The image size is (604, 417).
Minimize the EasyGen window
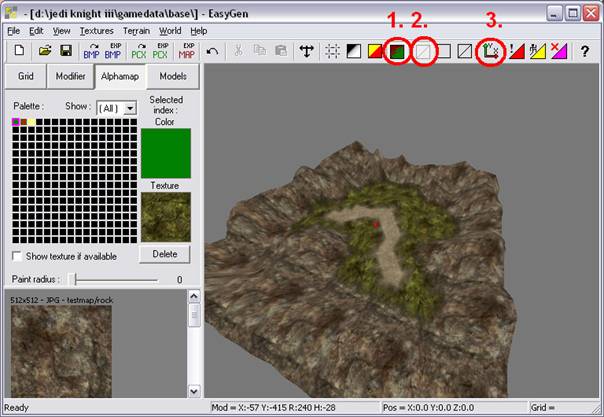pos(554,13)
